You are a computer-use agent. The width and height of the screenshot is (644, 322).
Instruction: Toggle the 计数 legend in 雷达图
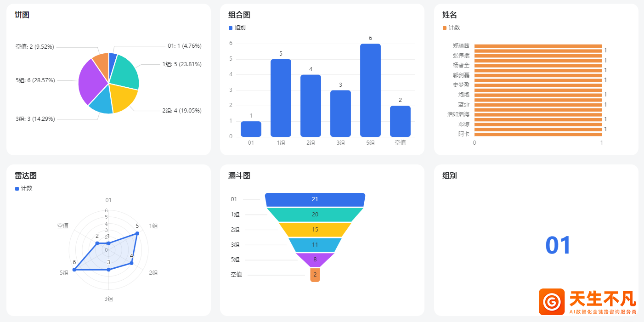(24, 188)
